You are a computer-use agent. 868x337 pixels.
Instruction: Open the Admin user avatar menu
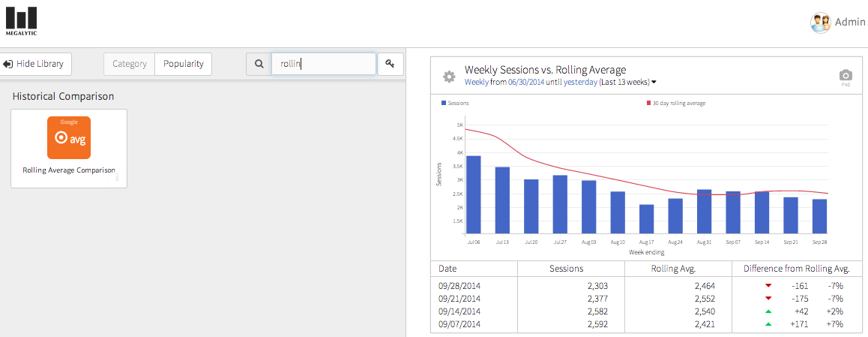coord(820,23)
